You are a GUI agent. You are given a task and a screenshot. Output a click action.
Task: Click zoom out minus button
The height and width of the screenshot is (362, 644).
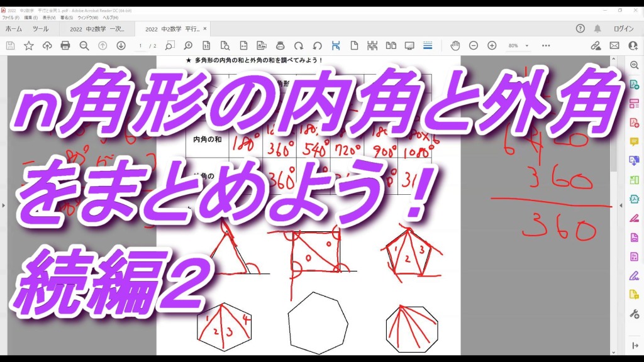474,46
